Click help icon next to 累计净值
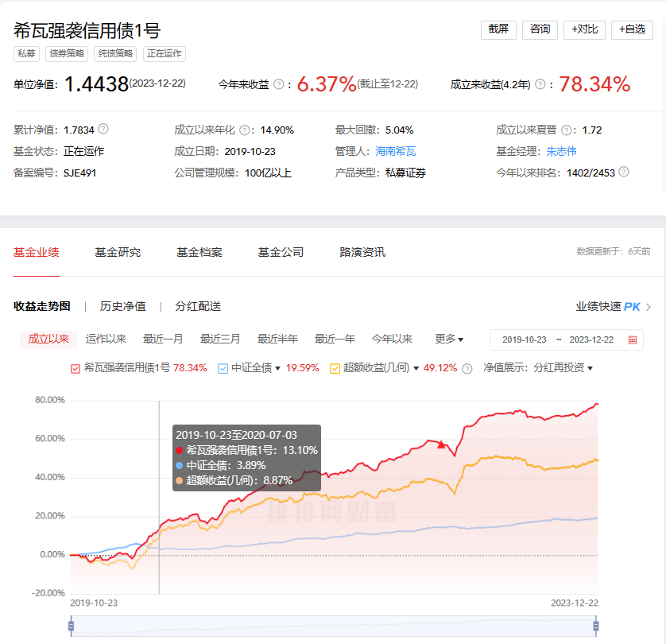The height and width of the screenshot is (644, 666). coord(103,129)
